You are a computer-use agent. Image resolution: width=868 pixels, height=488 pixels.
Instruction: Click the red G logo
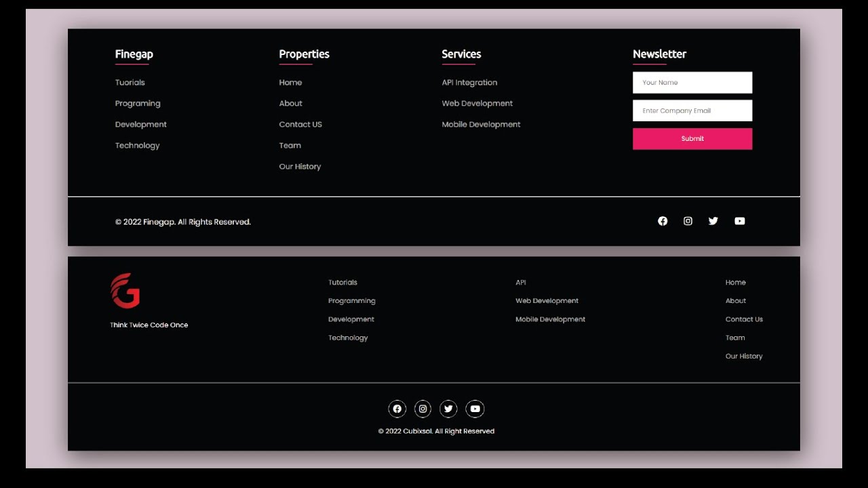(x=125, y=291)
